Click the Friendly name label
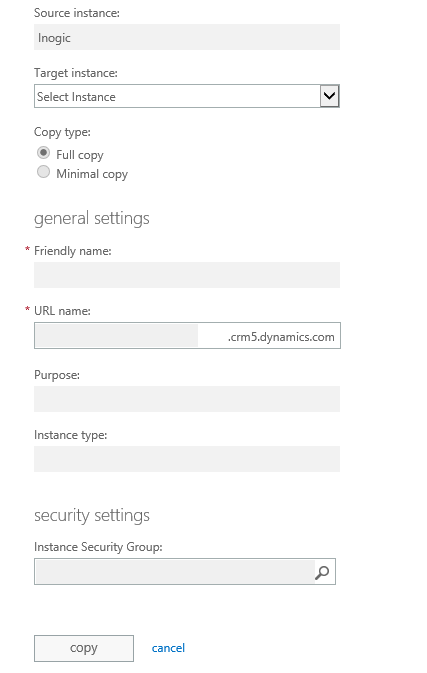Image resolution: width=427 pixels, height=673 pixels. (x=73, y=251)
